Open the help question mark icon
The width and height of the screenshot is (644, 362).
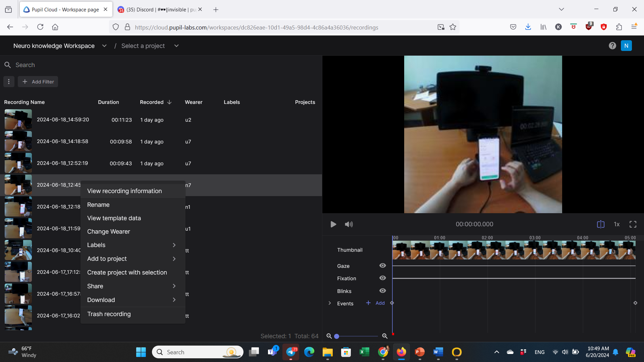[612, 46]
